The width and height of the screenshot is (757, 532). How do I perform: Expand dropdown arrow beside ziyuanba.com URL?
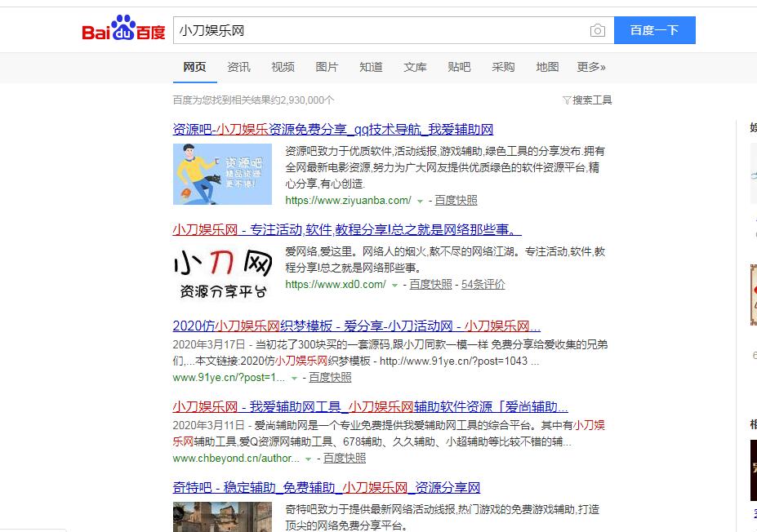click(420, 201)
